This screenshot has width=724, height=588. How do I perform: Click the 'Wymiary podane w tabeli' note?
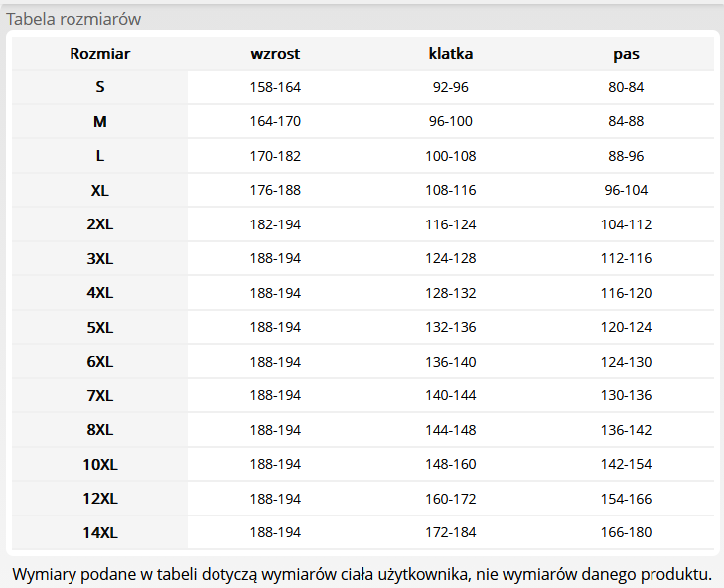point(362,574)
